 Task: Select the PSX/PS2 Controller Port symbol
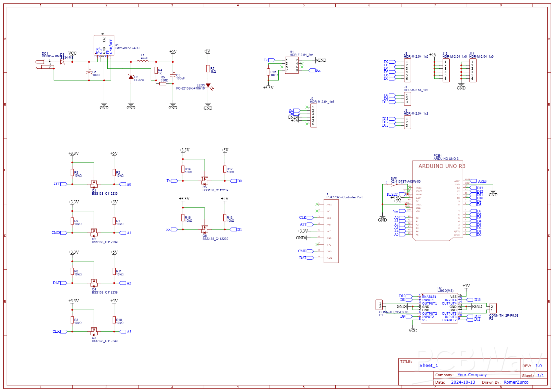[331, 231]
